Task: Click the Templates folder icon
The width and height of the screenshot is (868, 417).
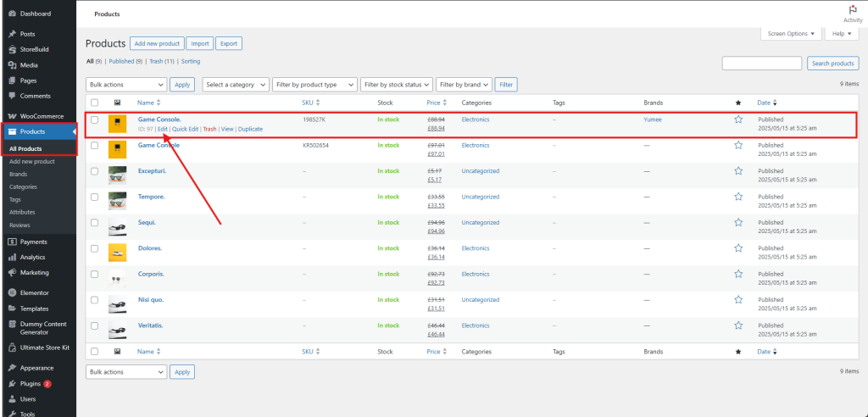Action: click(12, 309)
